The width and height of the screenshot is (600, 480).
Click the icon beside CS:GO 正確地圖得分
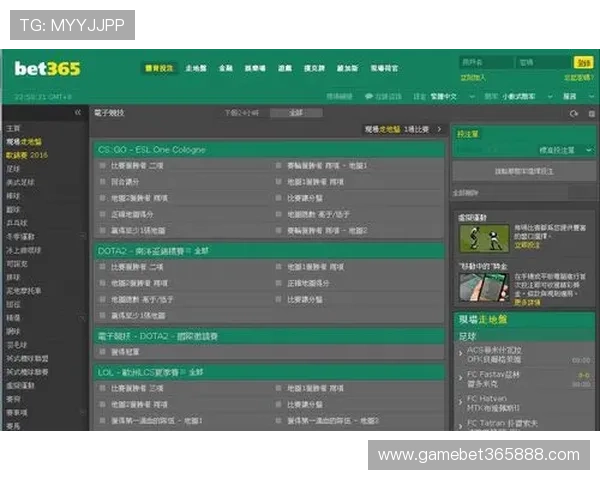point(103,214)
